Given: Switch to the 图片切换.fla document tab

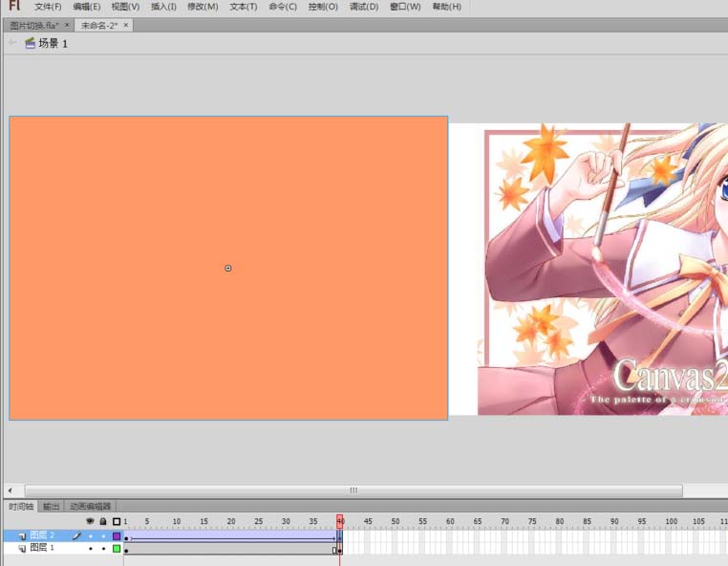Looking at the screenshot, I should (x=34, y=25).
